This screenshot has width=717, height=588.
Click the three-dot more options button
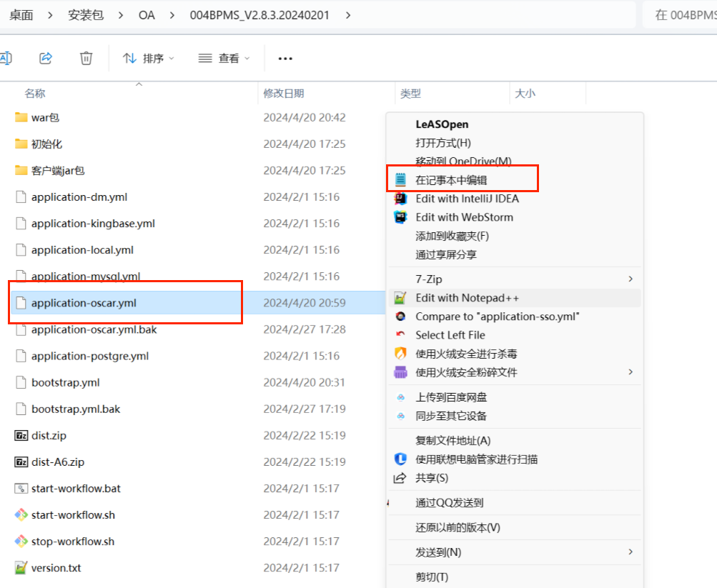[285, 59]
